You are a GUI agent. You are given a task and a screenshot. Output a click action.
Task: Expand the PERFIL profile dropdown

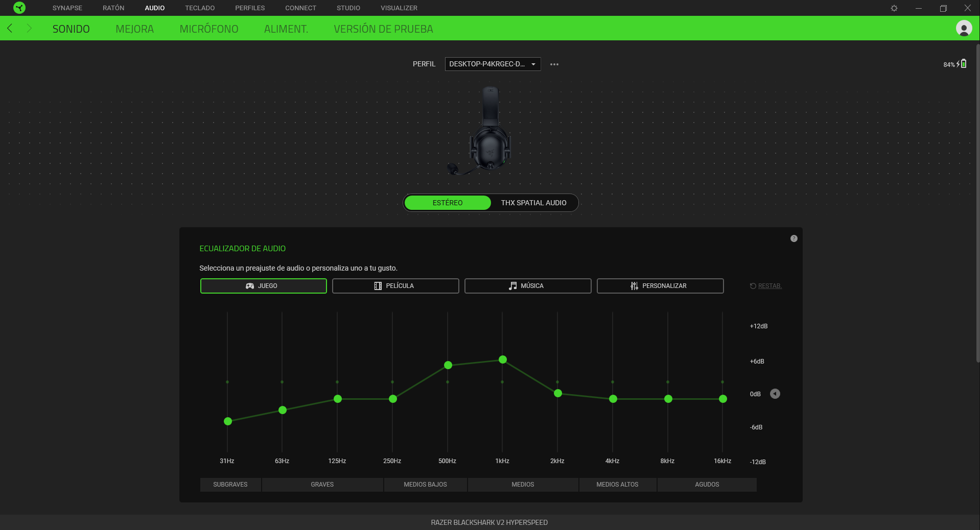(x=493, y=64)
